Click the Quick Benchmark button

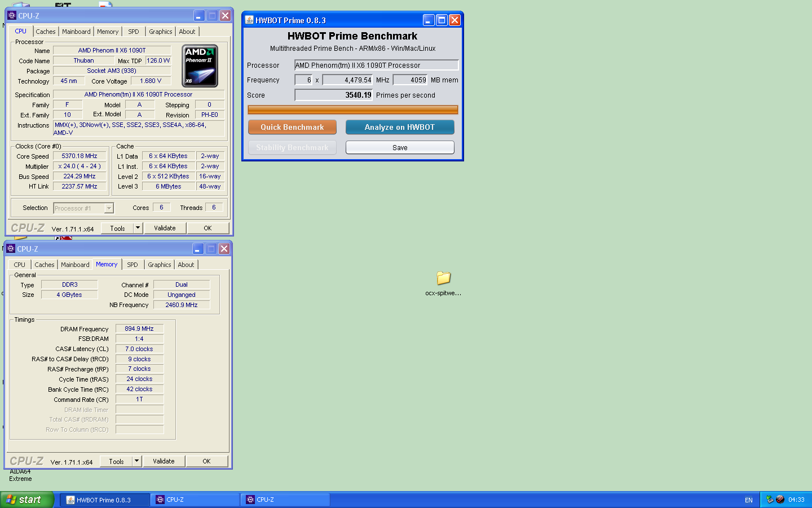[x=292, y=127]
